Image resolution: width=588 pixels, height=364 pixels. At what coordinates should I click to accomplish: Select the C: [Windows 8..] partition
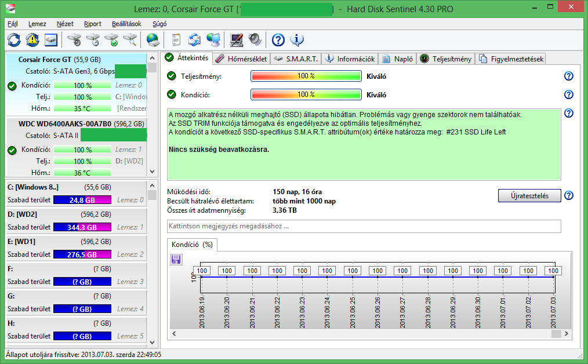pos(77,194)
